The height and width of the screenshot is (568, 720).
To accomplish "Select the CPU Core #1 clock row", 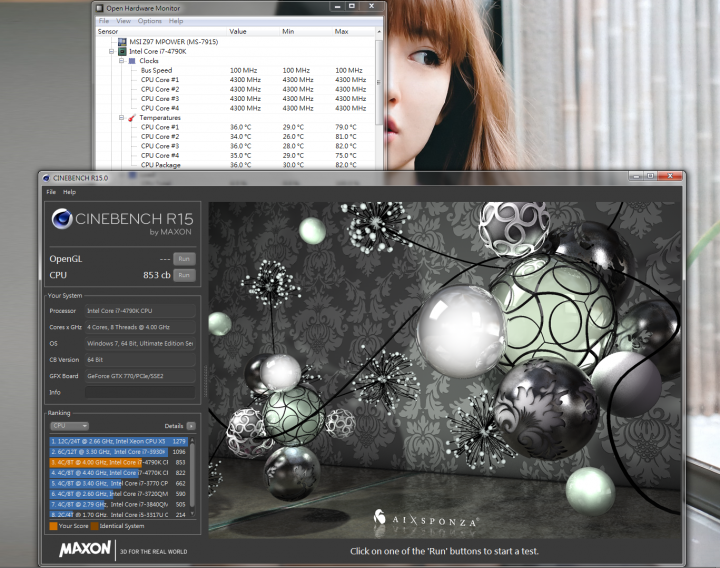I will (235, 80).
